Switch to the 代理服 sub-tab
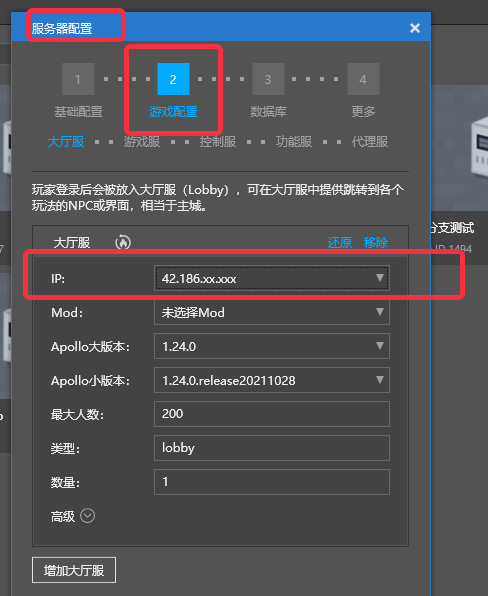 370,142
